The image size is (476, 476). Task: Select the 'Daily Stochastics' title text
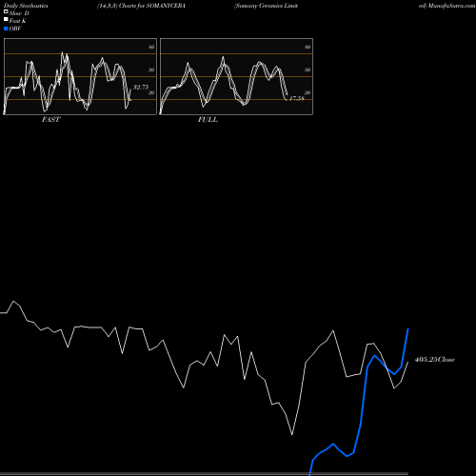click(26, 6)
